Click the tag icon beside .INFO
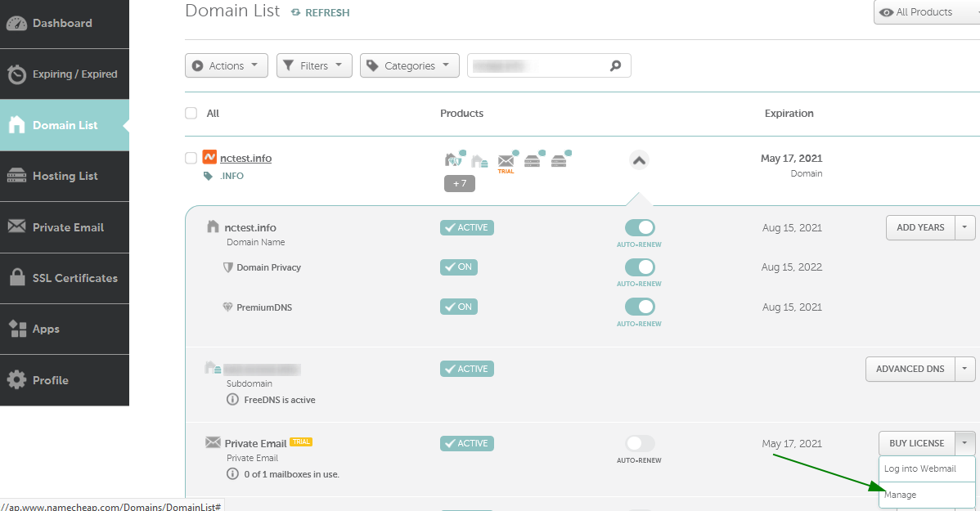 (x=208, y=176)
